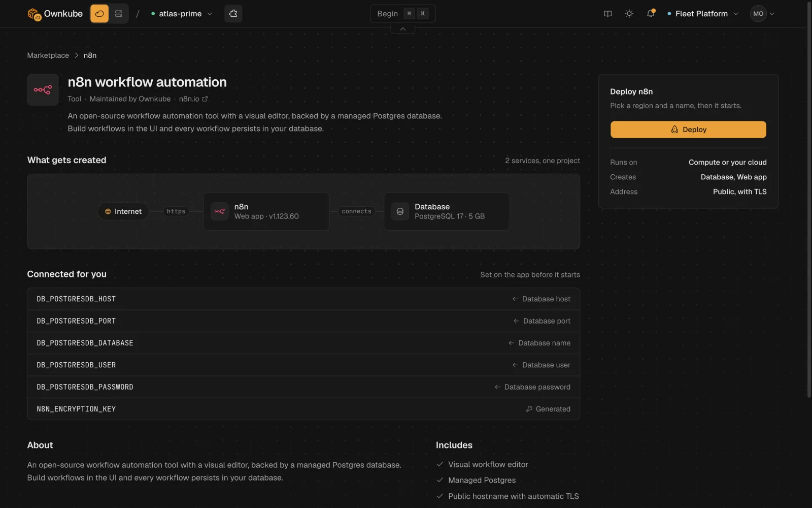Image resolution: width=812 pixels, height=508 pixels.
Task: Click the n8n breadcrumb item
Action: (90, 55)
